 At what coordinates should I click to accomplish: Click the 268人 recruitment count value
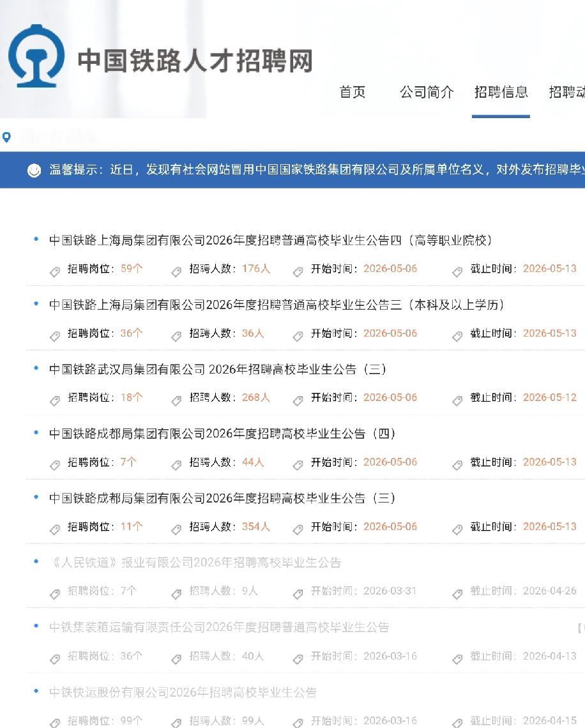[x=256, y=397]
